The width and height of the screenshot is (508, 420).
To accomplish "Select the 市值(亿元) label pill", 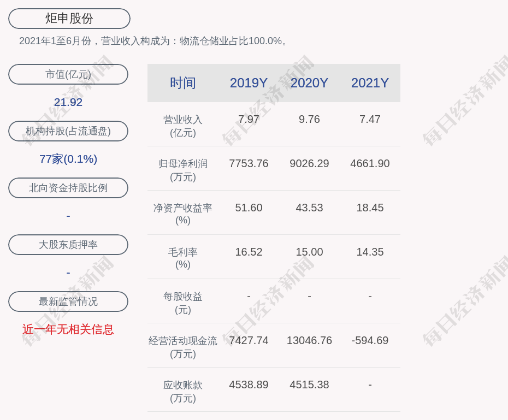I will pyautogui.click(x=68, y=74).
